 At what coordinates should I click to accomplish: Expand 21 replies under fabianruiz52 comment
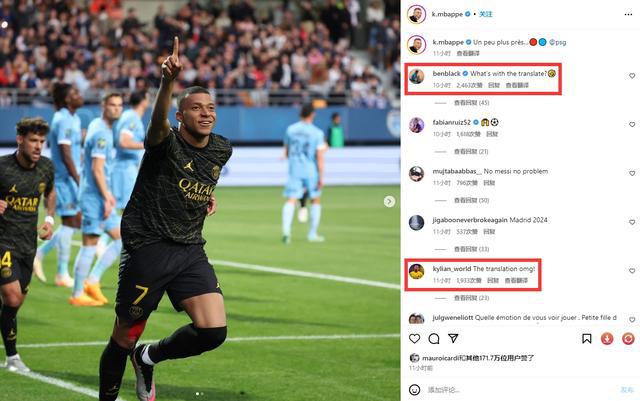471,151
